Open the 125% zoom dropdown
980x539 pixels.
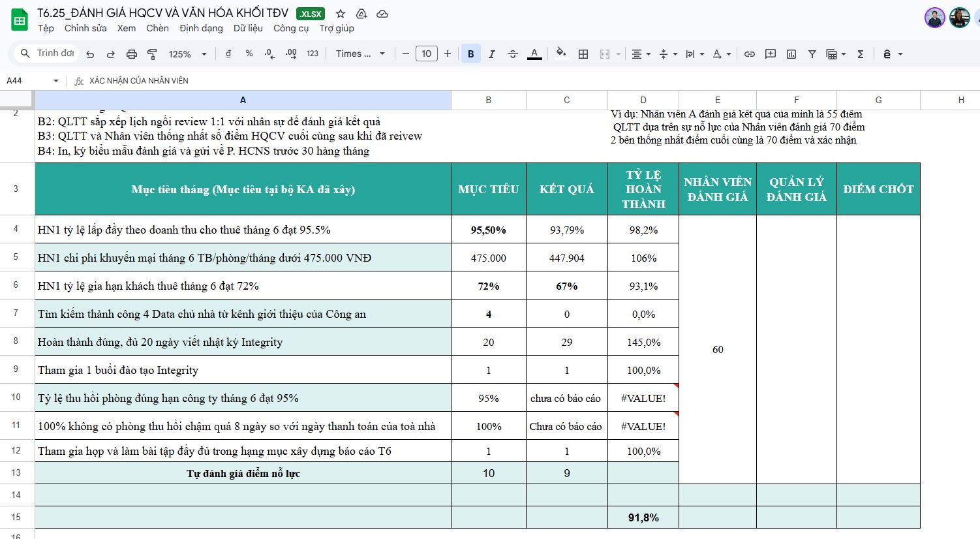[x=187, y=54]
